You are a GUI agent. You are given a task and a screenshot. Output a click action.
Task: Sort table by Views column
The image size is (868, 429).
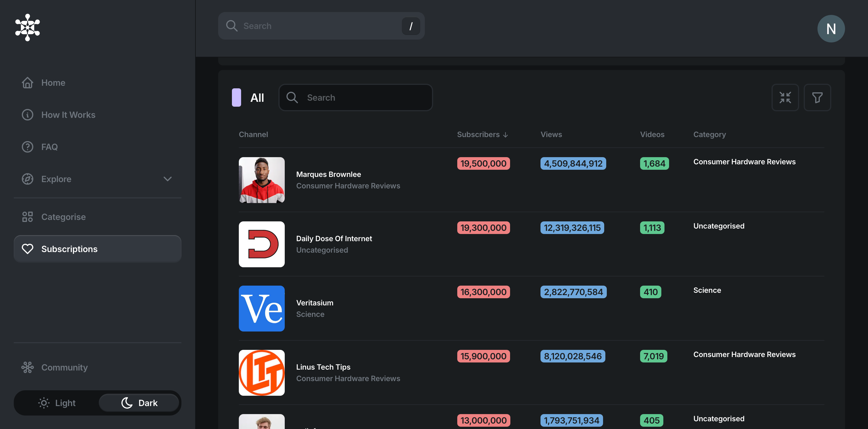point(551,134)
